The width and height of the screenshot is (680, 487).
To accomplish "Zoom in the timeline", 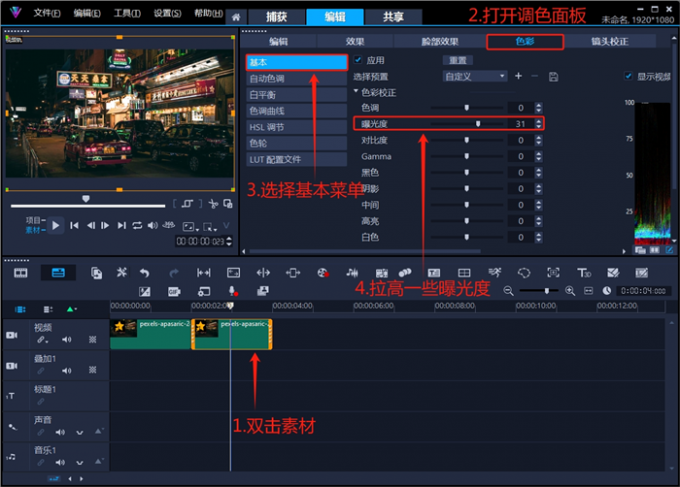I will tap(570, 291).
